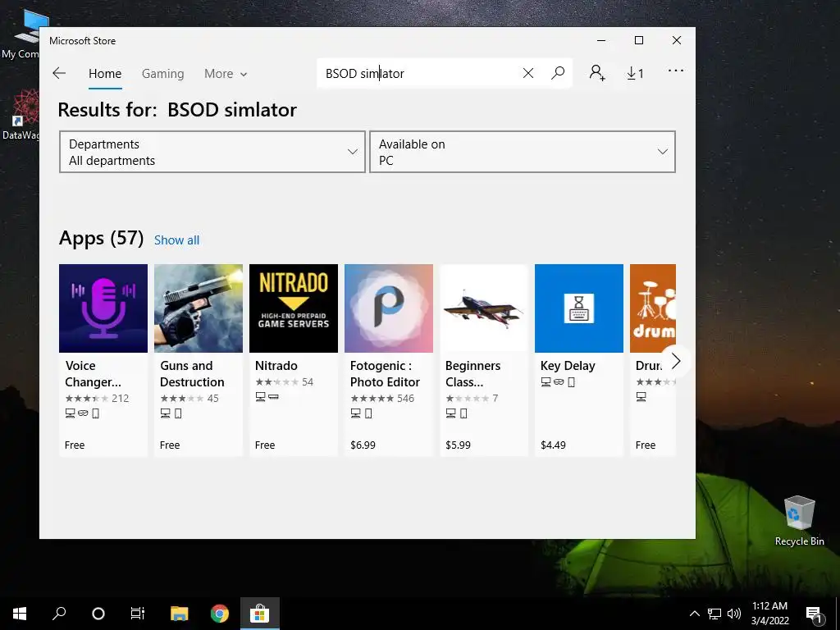Open the Nitrado title text
840x630 pixels.
click(276, 365)
